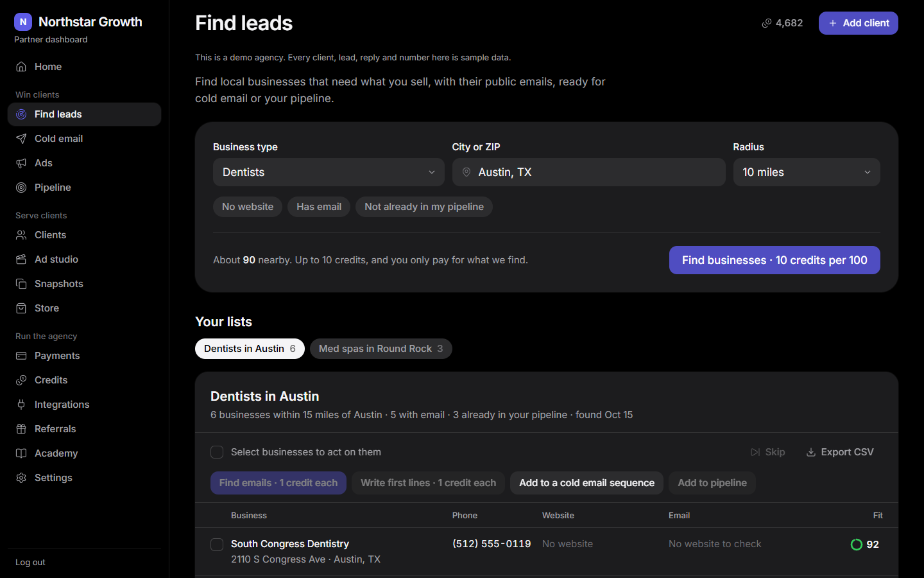Click the Cold email paper plane icon
924x578 pixels.
click(x=21, y=139)
